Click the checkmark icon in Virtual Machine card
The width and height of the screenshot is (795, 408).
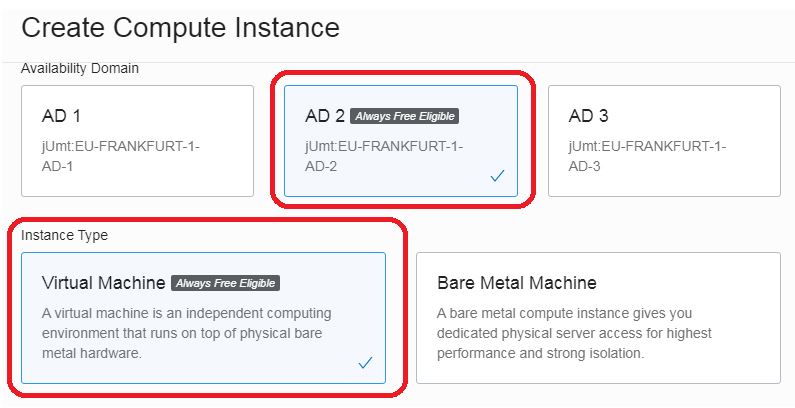(365, 363)
